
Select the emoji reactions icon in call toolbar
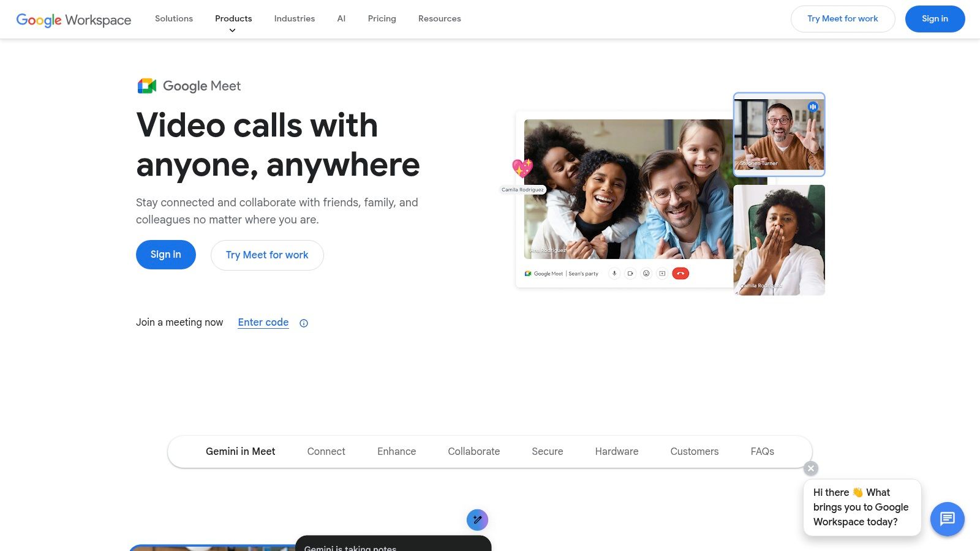(646, 274)
